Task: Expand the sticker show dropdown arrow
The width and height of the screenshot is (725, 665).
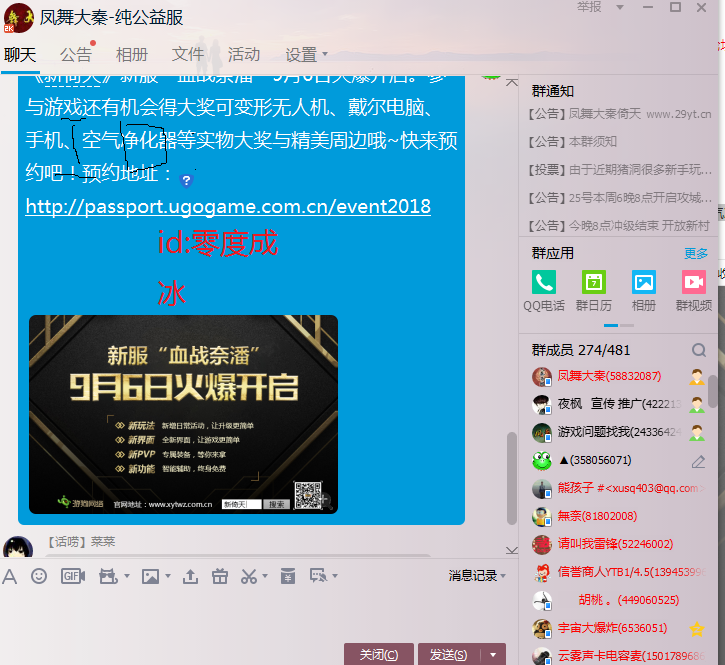Action: pos(127,576)
